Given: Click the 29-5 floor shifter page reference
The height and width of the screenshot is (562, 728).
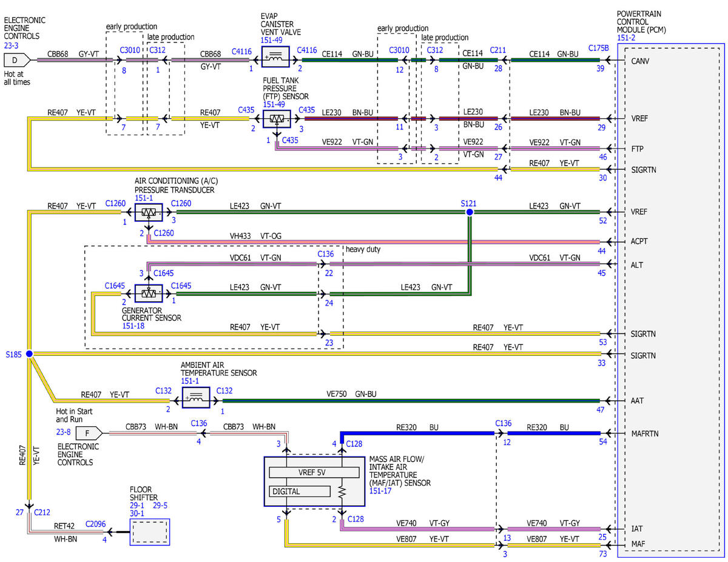Looking at the screenshot, I should pyautogui.click(x=161, y=504).
